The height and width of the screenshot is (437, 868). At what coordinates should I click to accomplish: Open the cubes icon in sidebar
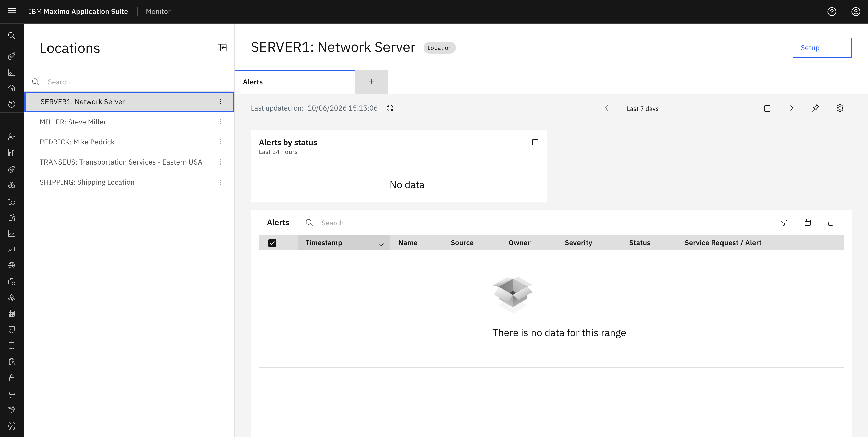click(12, 185)
